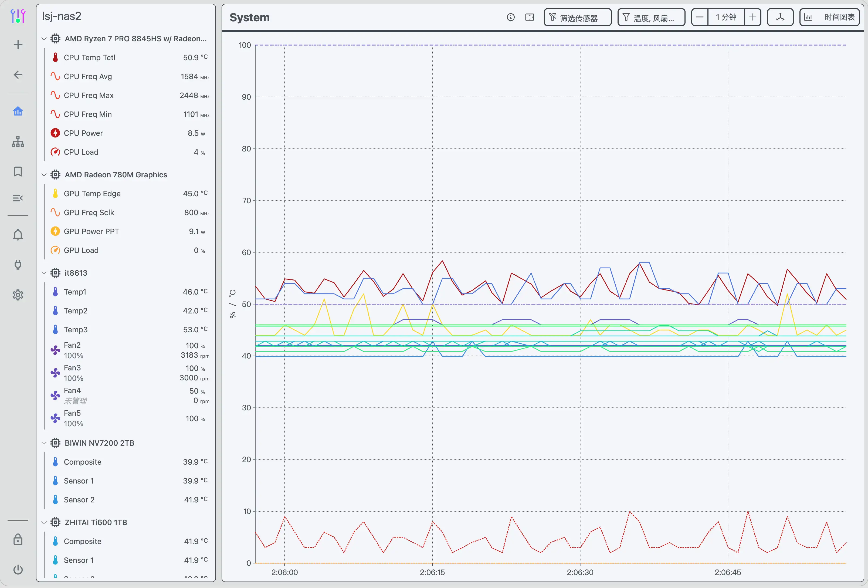
Task: Open the 筛选传感器 sensor filter
Action: (x=578, y=17)
